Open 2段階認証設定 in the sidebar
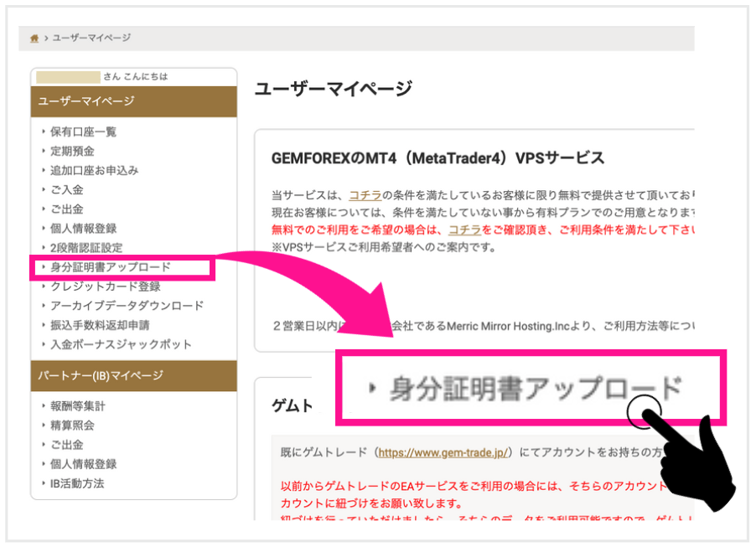Image resolution: width=756 pixels, height=547 pixels. coord(86,248)
